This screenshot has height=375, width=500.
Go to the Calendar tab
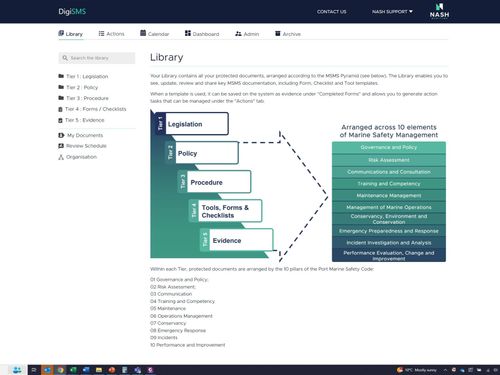pyautogui.click(x=154, y=34)
